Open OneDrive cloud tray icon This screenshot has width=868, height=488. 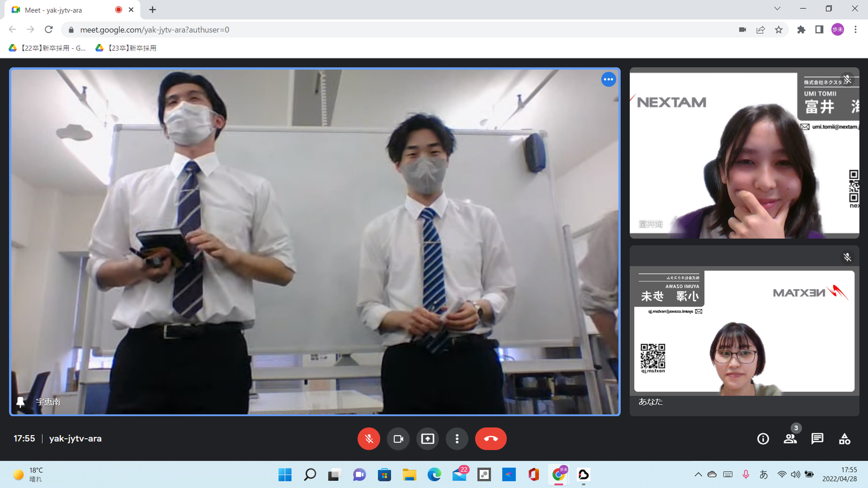pos(712,475)
